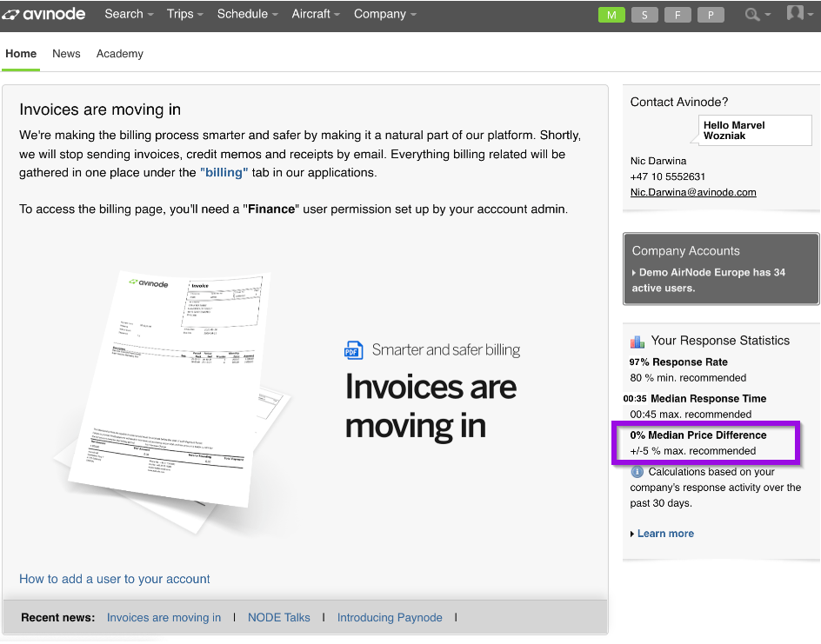
Task: Click the 0% Median Price Difference statistic
Action: point(698,435)
